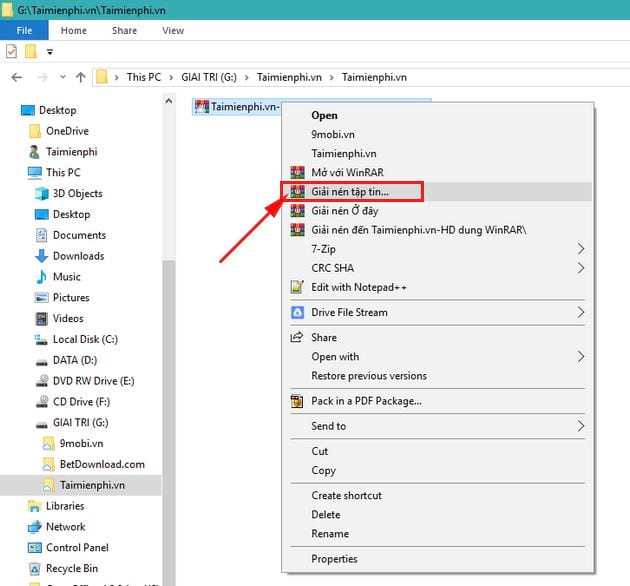The height and width of the screenshot is (586, 630).
Task: Open the quick access toolbar dropdown arrow
Action: tap(50, 51)
